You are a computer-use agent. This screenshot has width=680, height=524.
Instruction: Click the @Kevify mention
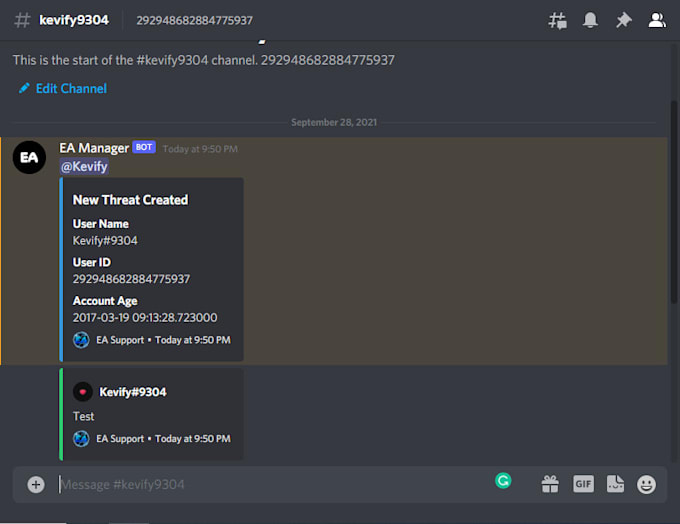pyautogui.click(x=84, y=167)
